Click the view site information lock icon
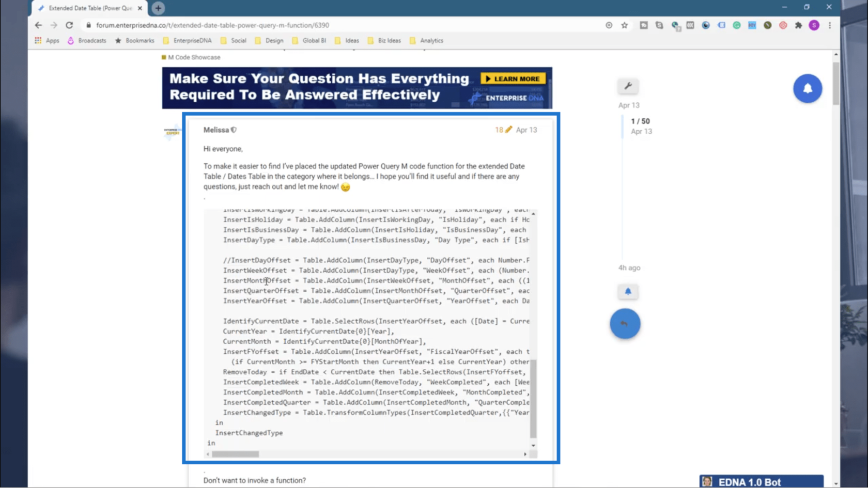The height and width of the screenshot is (488, 868). pos(88,25)
